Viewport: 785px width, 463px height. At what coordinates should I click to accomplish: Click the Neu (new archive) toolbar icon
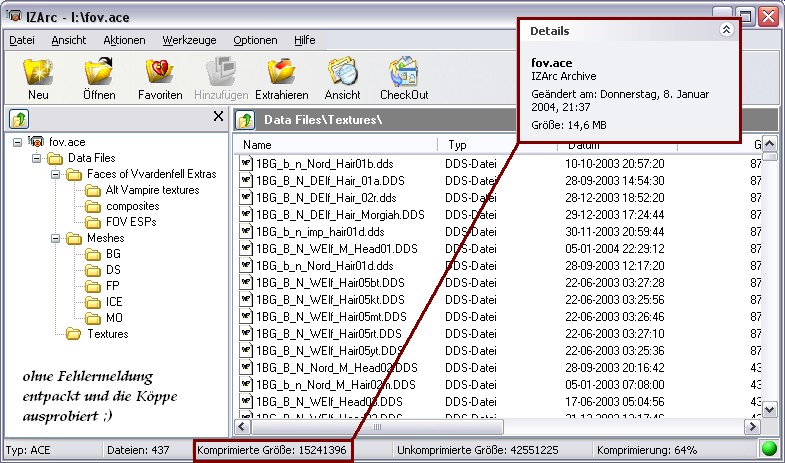click(38, 78)
